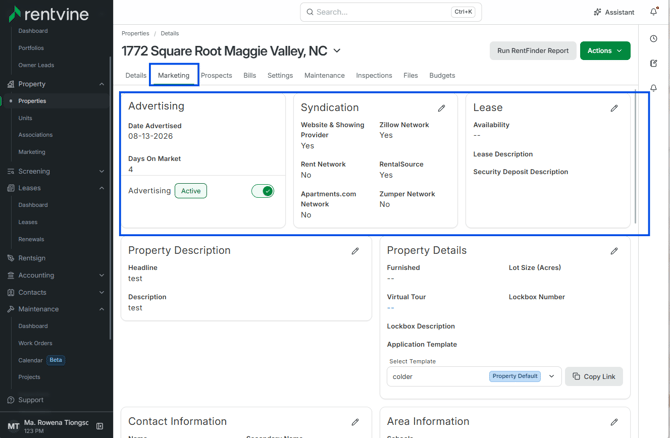Open the Select Template combo box

[x=474, y=376]
